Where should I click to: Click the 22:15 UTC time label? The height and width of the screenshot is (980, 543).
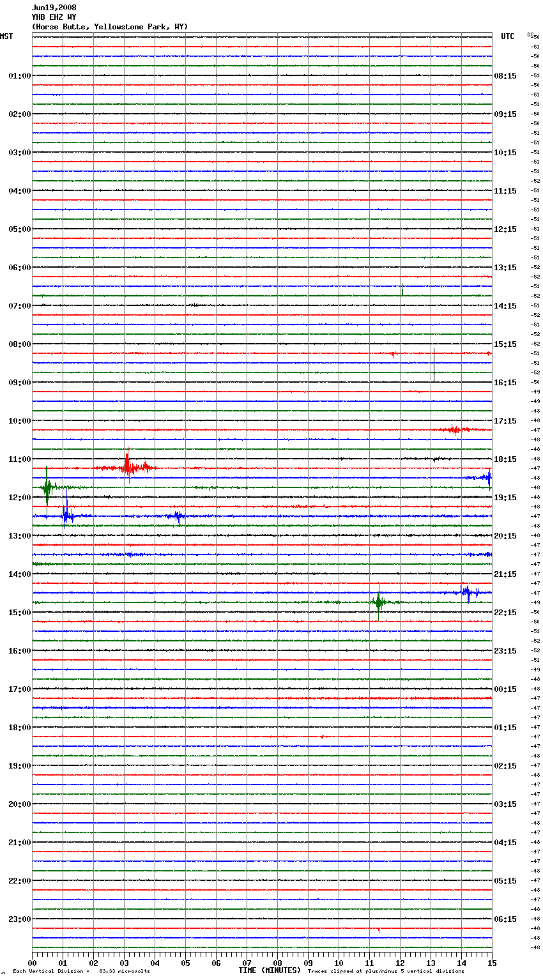tap(505, 613)
